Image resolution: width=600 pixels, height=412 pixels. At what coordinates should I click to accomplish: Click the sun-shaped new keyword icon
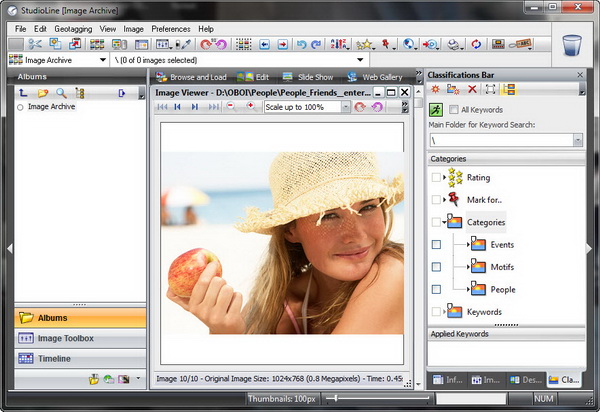pyautogui.click(x=436, y=90)
